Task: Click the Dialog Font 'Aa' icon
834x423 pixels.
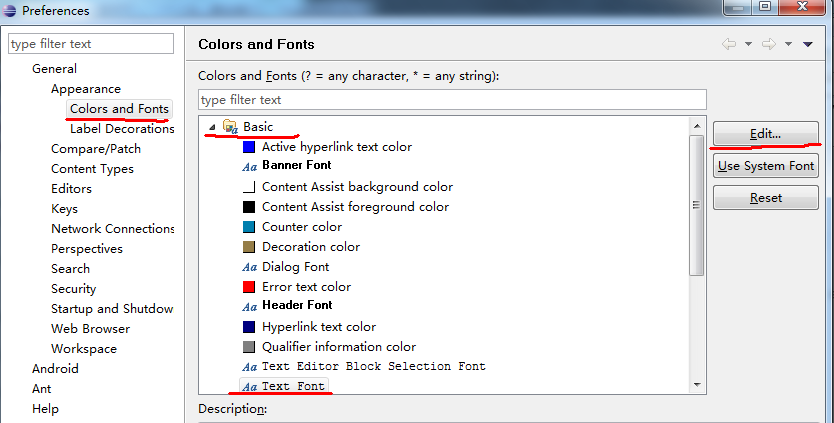Action: [x=250, y=267]
